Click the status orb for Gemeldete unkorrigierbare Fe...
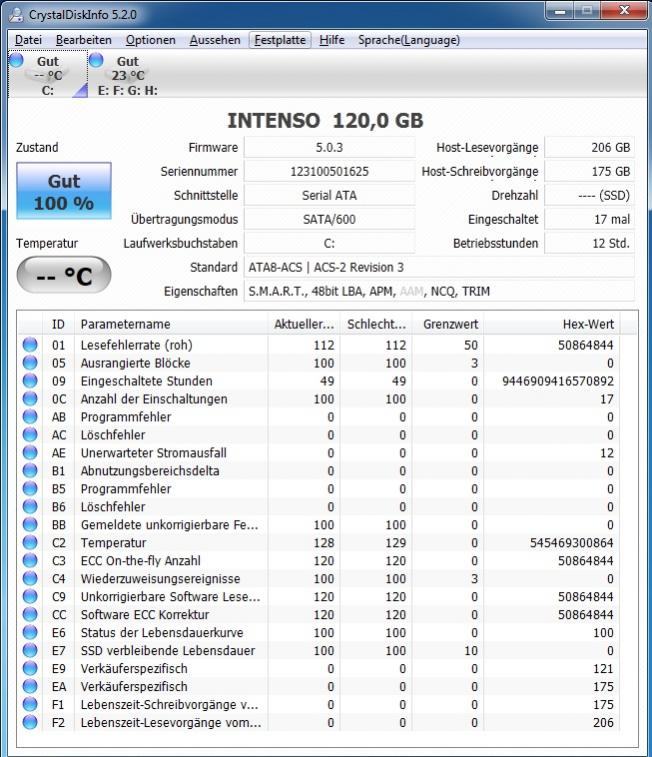Viewport: 652px width, 757px height. pos(30,524)
